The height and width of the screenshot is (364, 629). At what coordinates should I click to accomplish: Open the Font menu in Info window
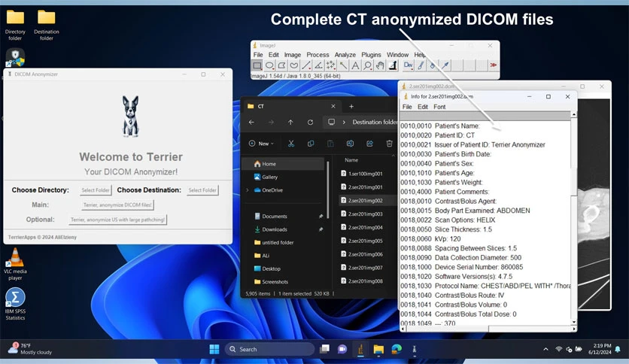point(439,107)
